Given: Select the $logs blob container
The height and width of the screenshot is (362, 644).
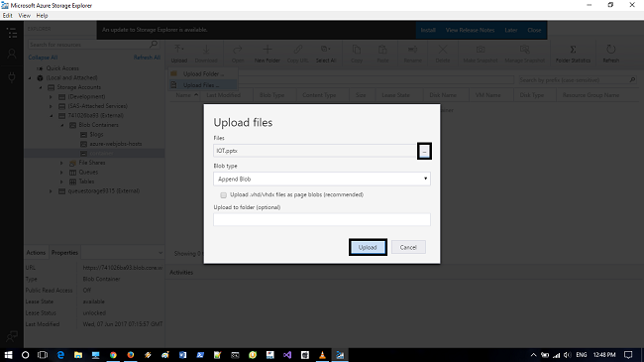Looking at the screenshot, I should pos(96,135).
